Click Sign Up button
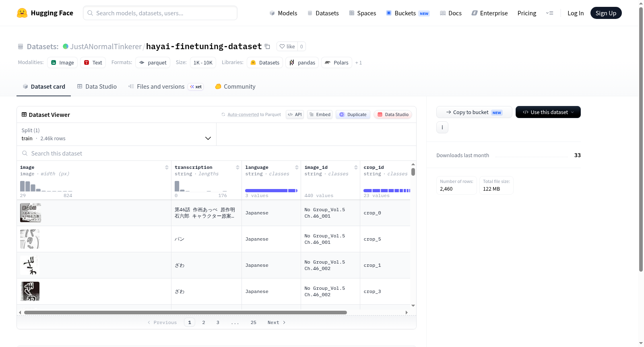 click(x=606, y=13)
